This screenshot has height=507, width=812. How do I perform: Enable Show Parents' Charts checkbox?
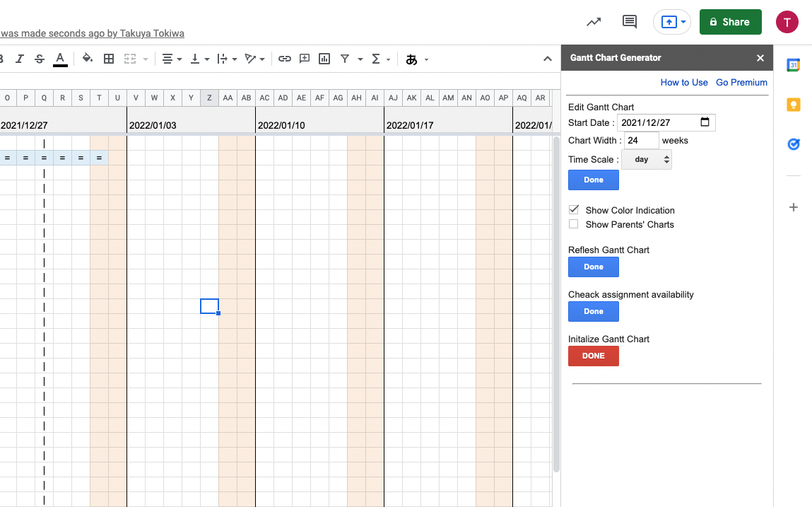tap(573, 224)
